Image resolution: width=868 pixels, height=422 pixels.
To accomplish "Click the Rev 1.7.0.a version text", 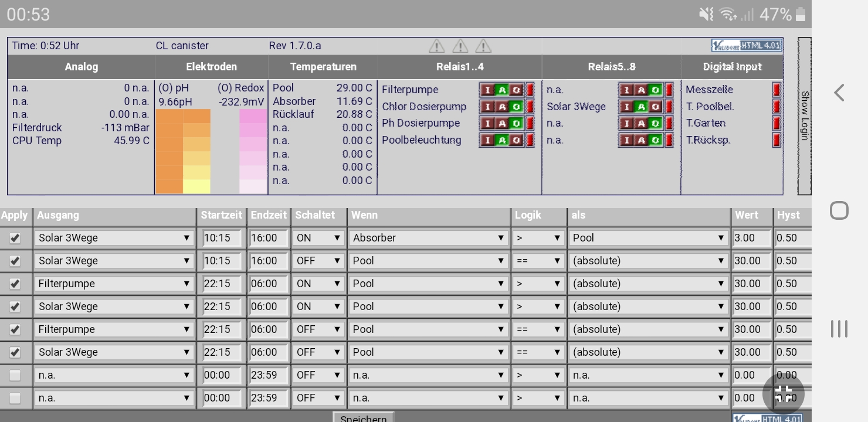I will (x=295, y=46).
